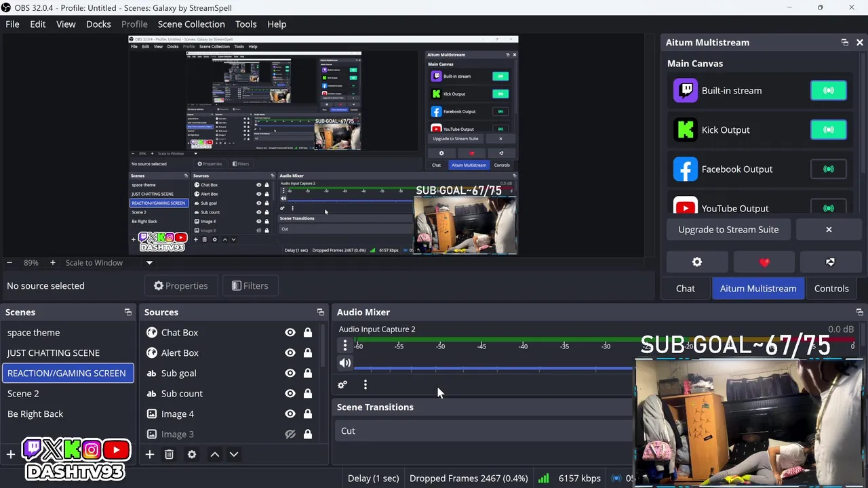Select the Aitum Multistream tab

(x=758, y=288)
